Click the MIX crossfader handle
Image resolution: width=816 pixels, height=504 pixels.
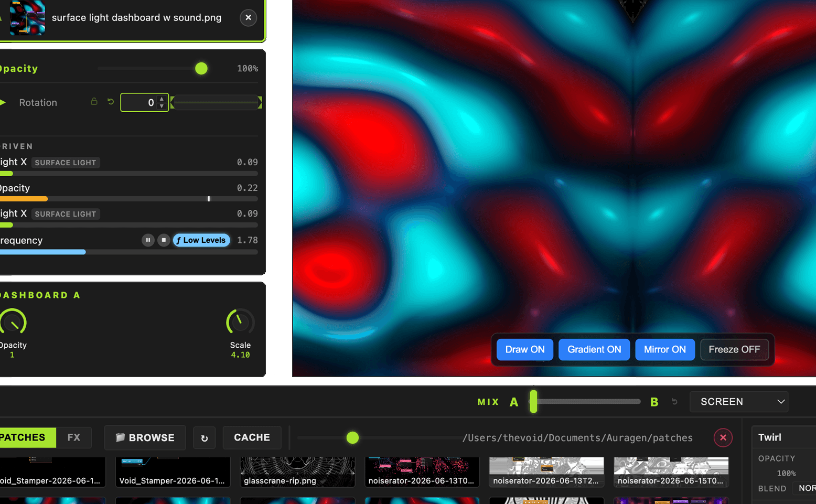pyautogui.click(x=533, y=401)
